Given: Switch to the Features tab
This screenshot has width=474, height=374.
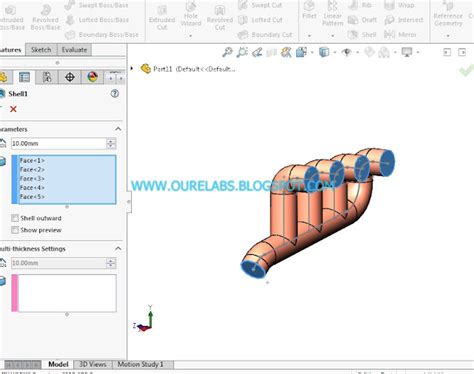Looking at the screenshot, I should click(x=11, y=50).
